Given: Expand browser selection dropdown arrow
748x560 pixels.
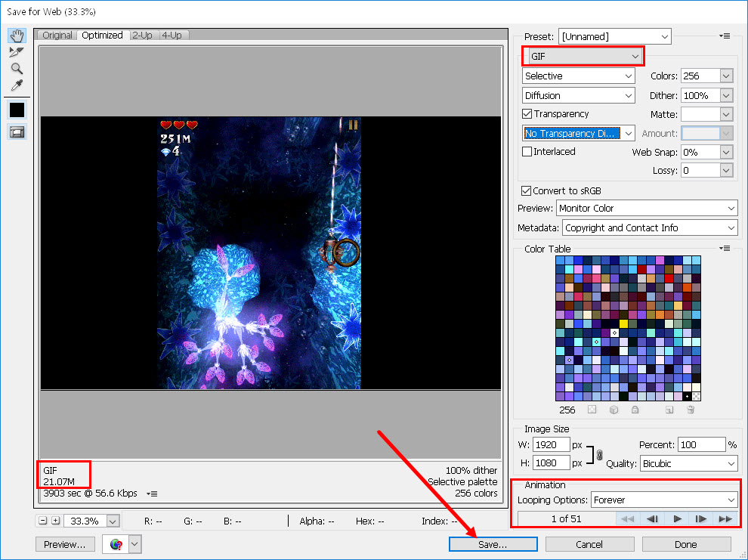Looking at the screenshot, I should pos(135,544).
